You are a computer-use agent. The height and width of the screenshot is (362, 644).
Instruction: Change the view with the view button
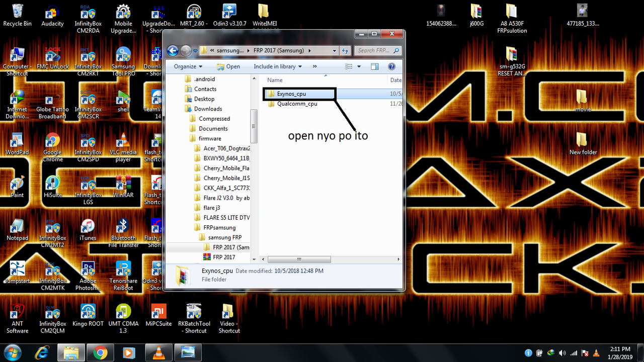(x=349, y=66)
